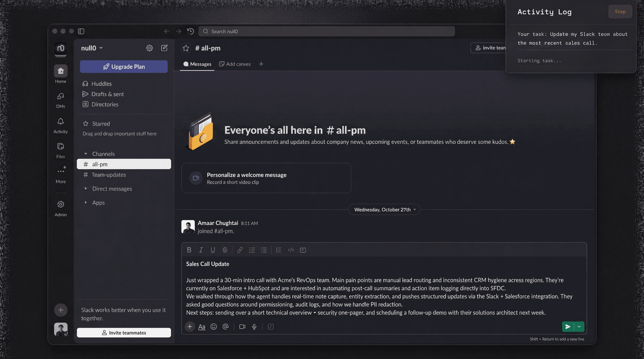This screenshot has width=644, height=359.
Task: Open workspace settings via the gear icon
Action: coord(149,48)
